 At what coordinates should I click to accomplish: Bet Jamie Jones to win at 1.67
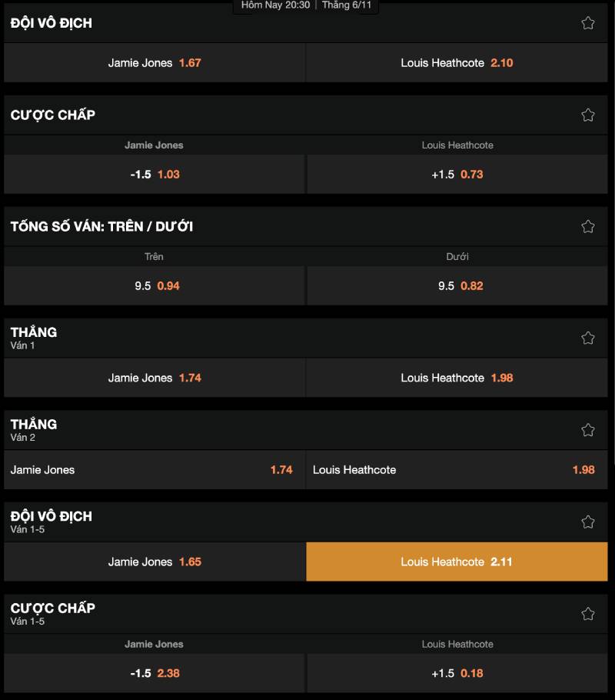click(x=155, y=63)
